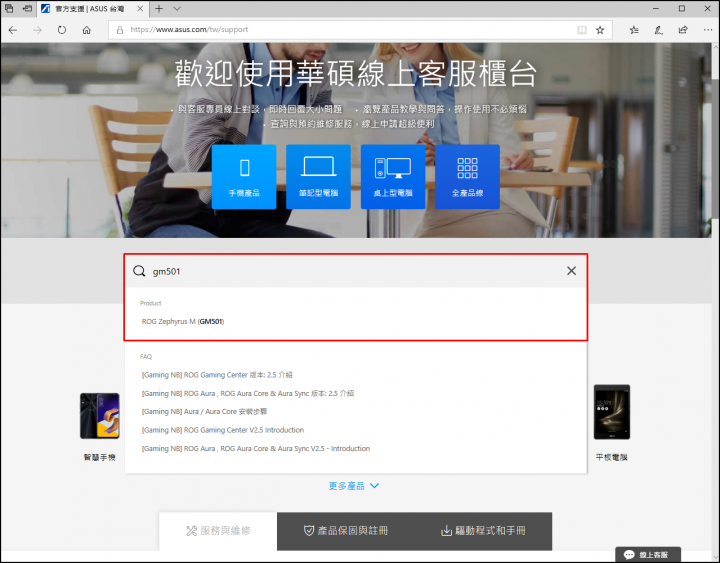This screenshot has height=563, width=720.
Task: Switch to 服務與維修 tab
Action: 218,531
